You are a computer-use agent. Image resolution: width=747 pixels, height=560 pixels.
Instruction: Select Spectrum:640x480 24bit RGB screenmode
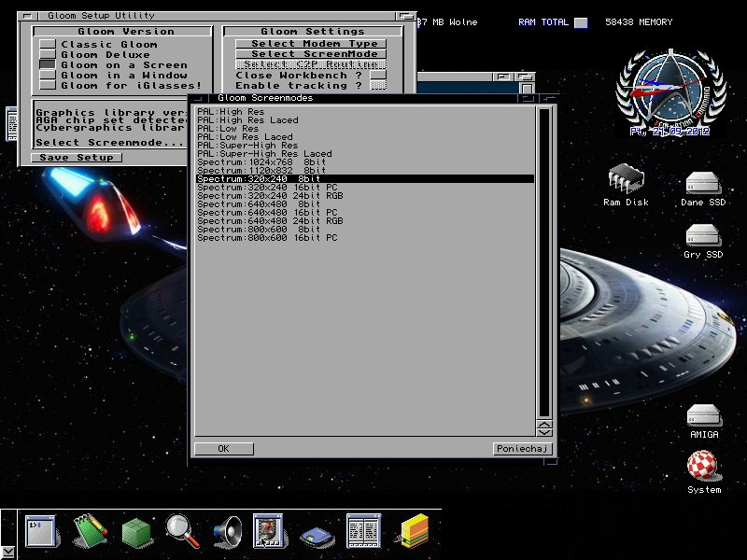coord(365,221)
